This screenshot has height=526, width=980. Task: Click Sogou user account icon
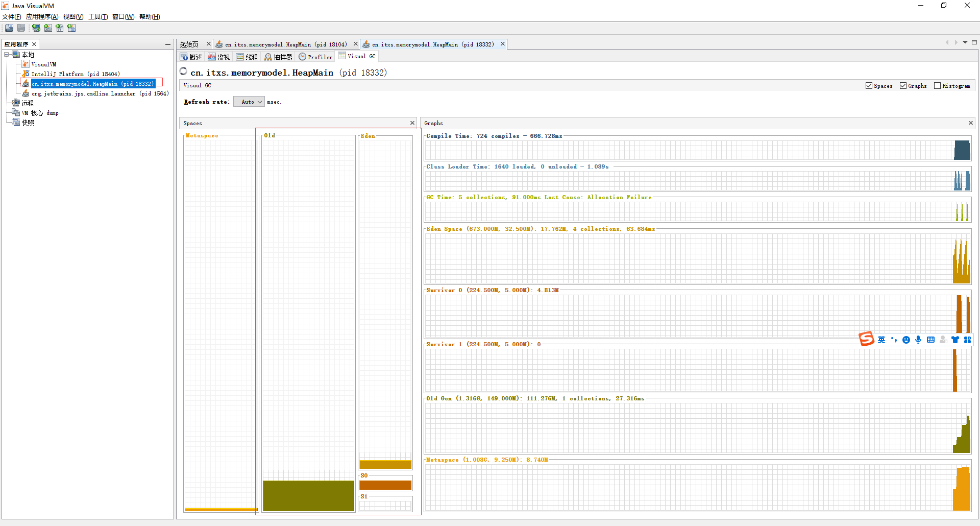943,340
